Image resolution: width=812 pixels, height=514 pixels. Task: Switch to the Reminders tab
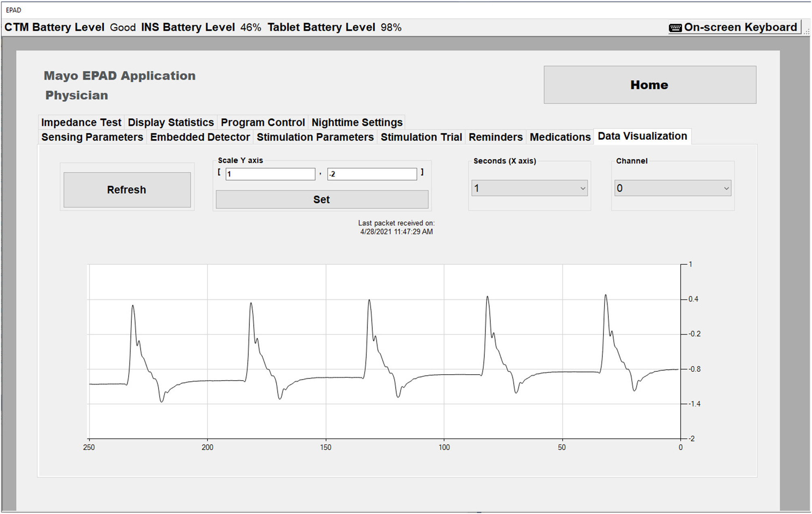click(495, 137)
